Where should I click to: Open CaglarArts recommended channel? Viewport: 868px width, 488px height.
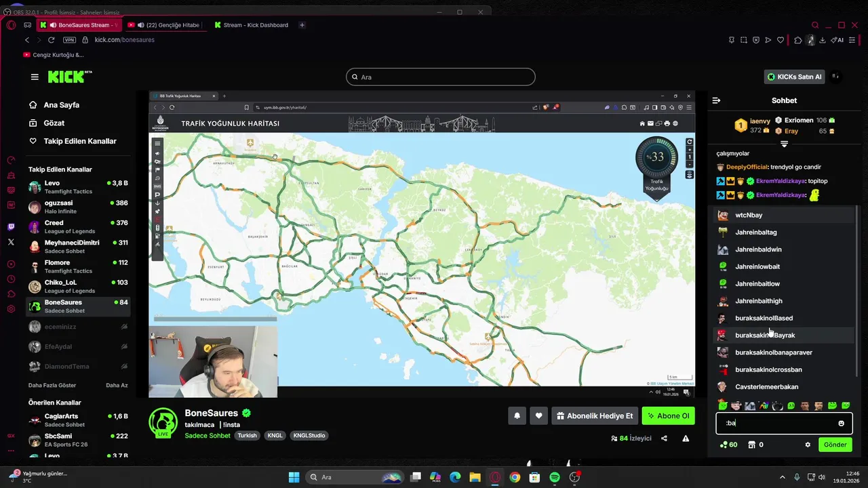78,420
